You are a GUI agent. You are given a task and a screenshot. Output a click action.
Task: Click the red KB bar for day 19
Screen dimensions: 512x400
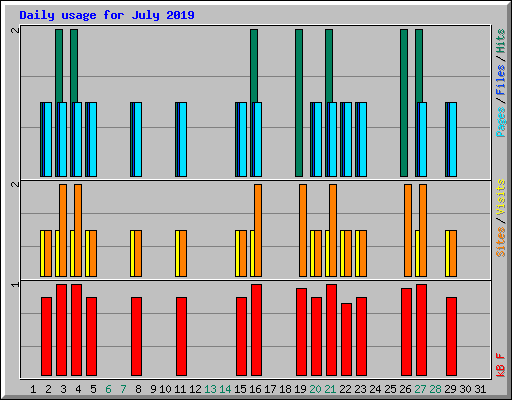[x=301, y=332]
